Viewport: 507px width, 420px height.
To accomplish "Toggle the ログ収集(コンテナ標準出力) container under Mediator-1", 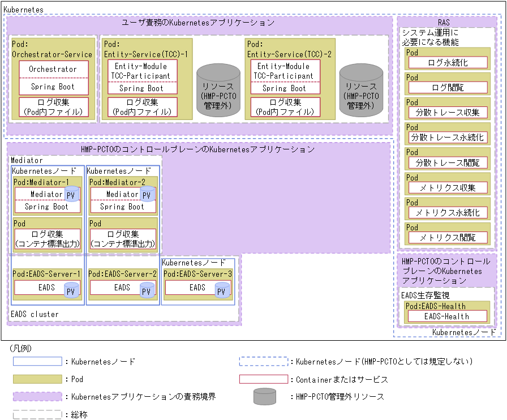I will click(48, 239).
